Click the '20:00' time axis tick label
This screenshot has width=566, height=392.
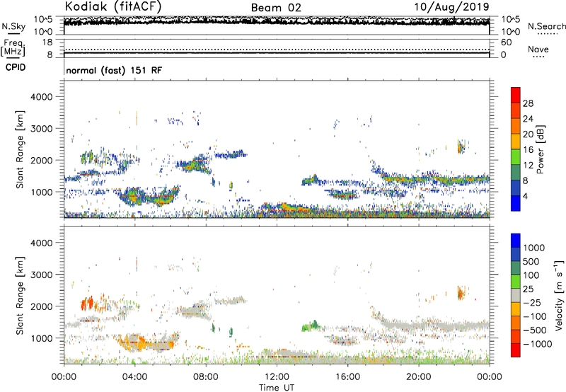[418, 377]
